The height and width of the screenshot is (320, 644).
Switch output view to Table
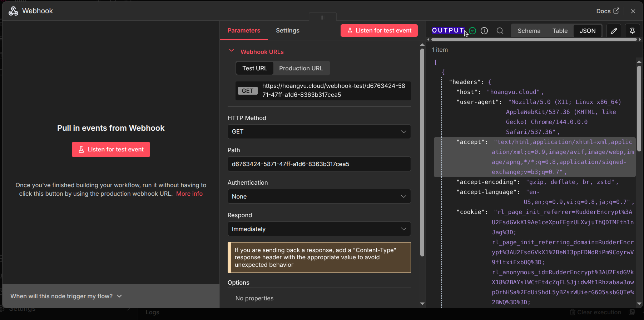(560, 31)
